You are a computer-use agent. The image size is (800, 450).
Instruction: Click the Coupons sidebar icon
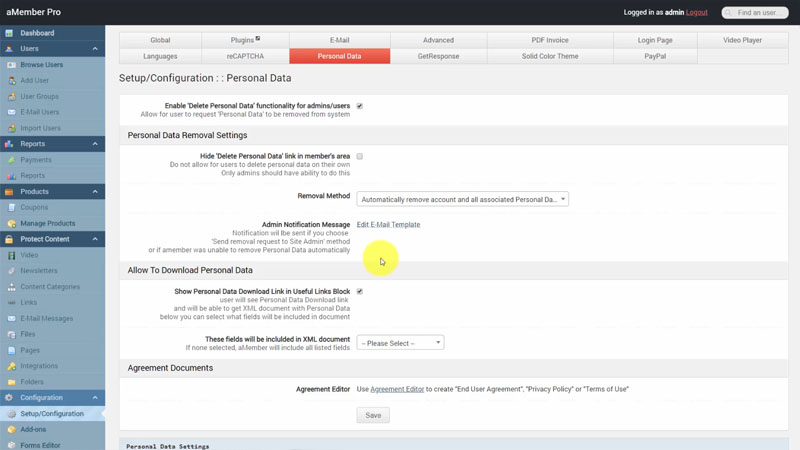coord(10,207)
